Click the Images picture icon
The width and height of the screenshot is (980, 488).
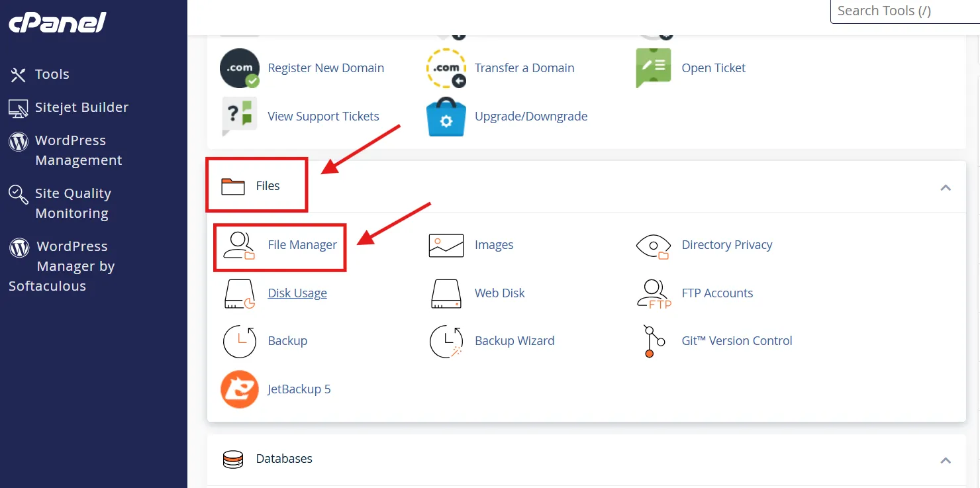pos(446,245)
